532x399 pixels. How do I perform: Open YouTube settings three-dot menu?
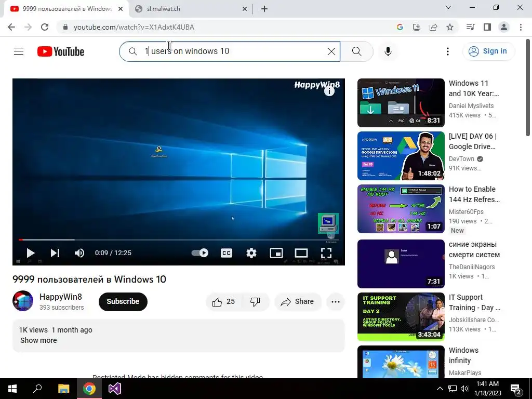pyautogui.click(x=447, y=51)
